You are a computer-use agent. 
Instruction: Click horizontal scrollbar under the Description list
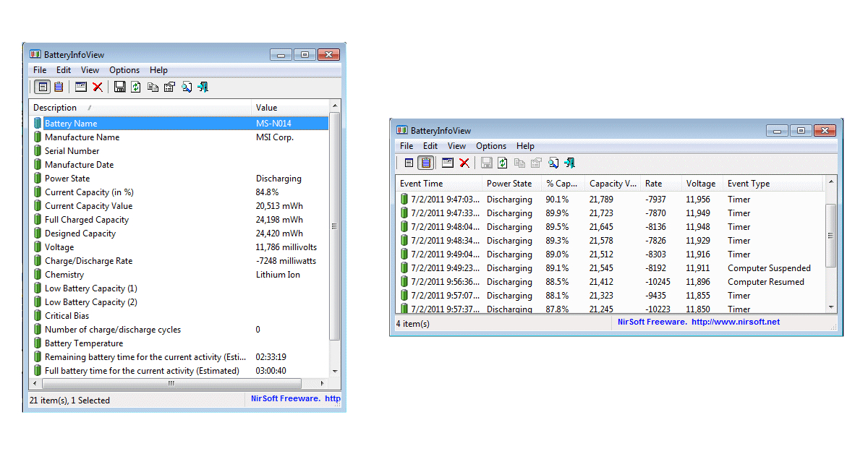pos(171,383)
